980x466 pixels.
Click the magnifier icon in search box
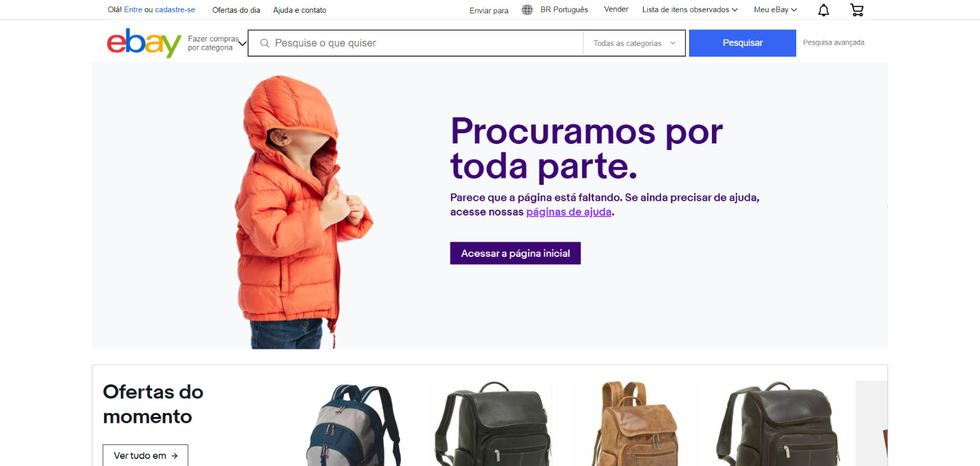265,43
